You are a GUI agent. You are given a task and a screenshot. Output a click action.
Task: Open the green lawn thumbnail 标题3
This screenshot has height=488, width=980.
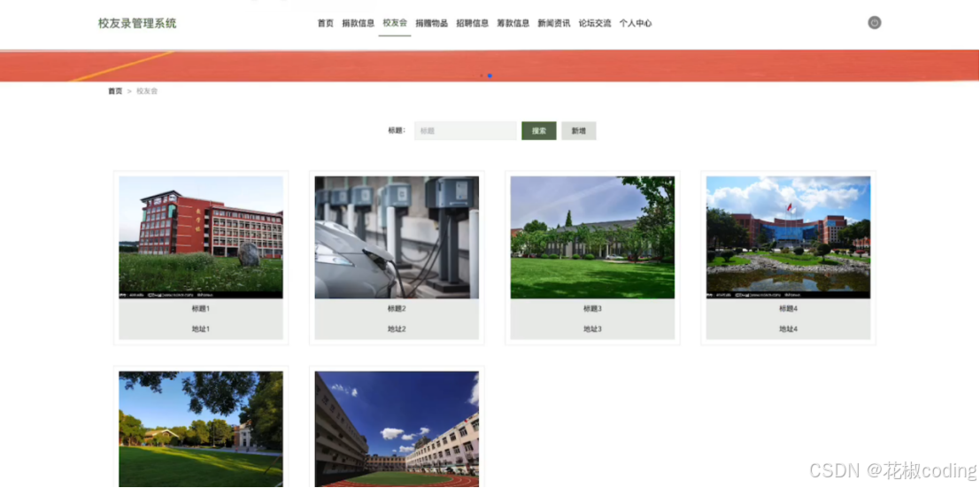pos(592,237)
